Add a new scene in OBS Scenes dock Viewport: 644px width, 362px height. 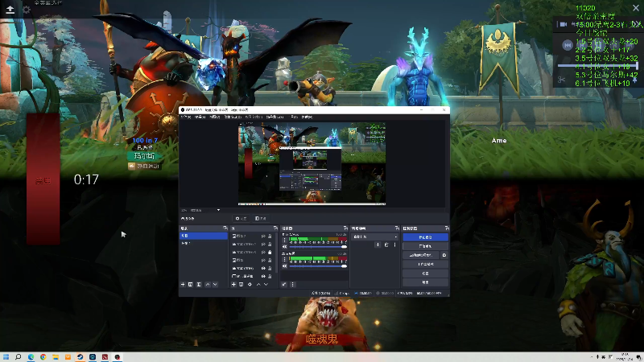183,285
